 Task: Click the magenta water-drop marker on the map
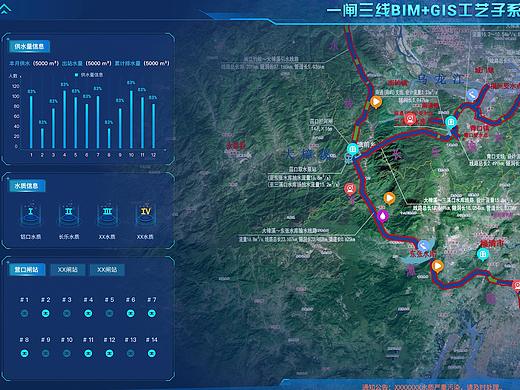pos(383,216)
